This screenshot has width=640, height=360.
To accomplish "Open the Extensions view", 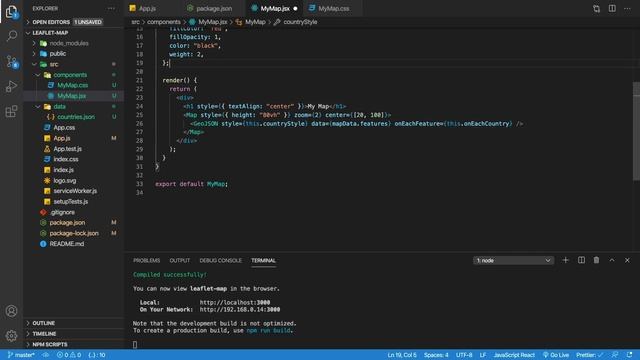I will point(11,111).
